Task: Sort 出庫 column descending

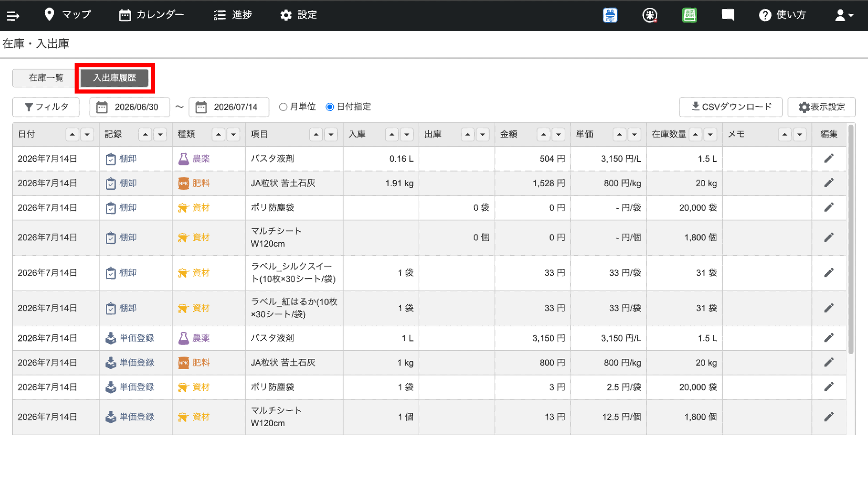Action: pyautogui.click(x=483, y=135)
